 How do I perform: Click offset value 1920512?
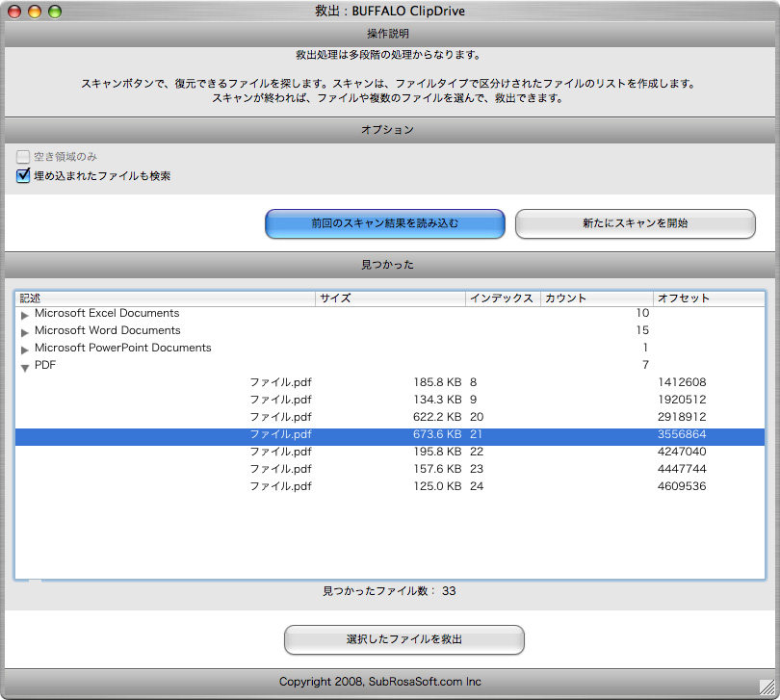click(682, 400)
